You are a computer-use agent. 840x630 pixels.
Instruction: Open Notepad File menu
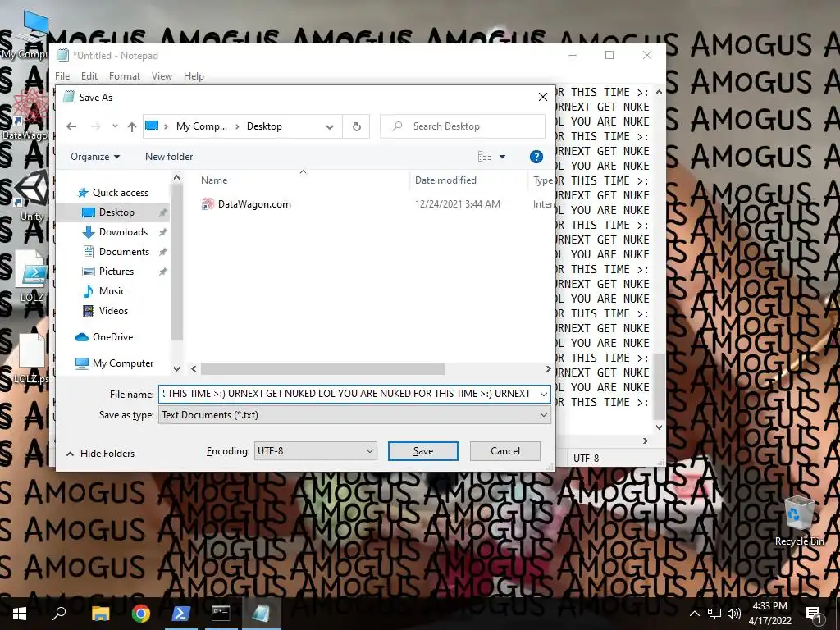62,76
